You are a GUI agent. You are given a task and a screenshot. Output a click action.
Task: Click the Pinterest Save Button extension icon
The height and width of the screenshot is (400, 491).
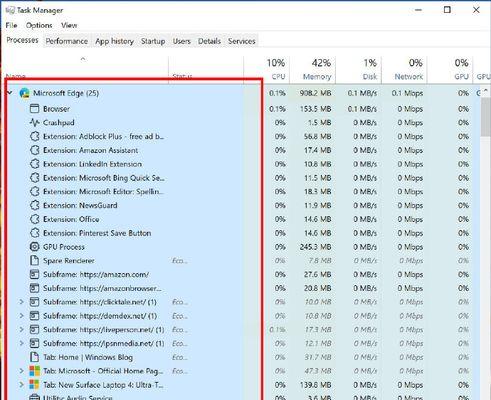[x=35, y=233]
